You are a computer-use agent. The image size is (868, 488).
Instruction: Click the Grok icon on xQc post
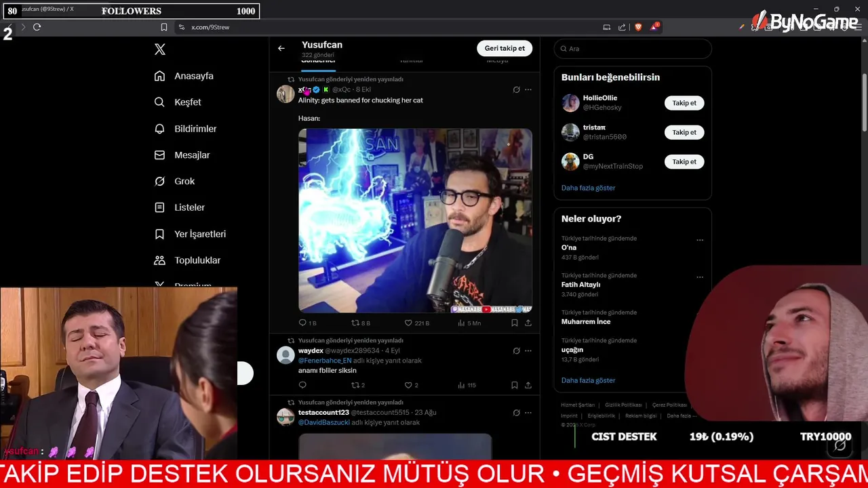pos(516,89)
